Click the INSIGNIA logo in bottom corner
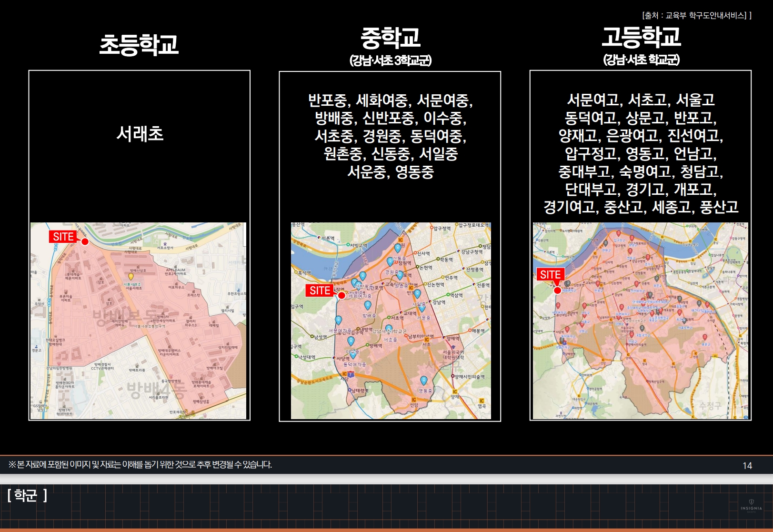Viewport: 773px width, 532px height. (x=751, y=505)
